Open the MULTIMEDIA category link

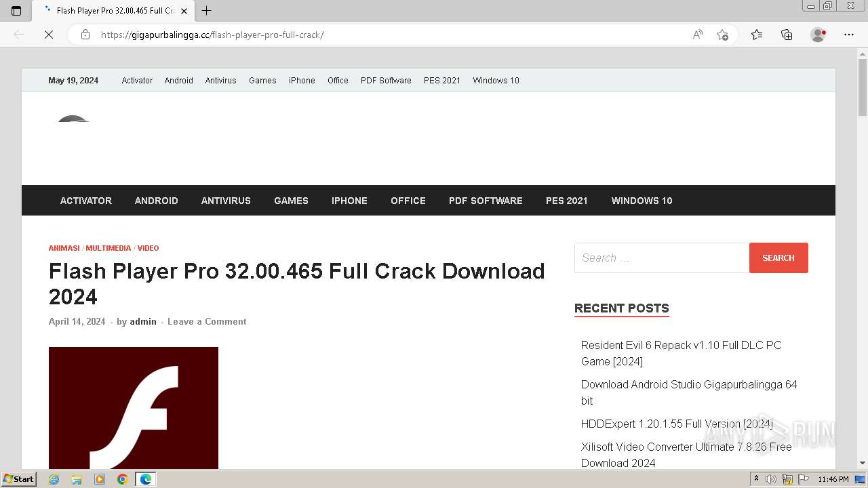tap(108, 248)
